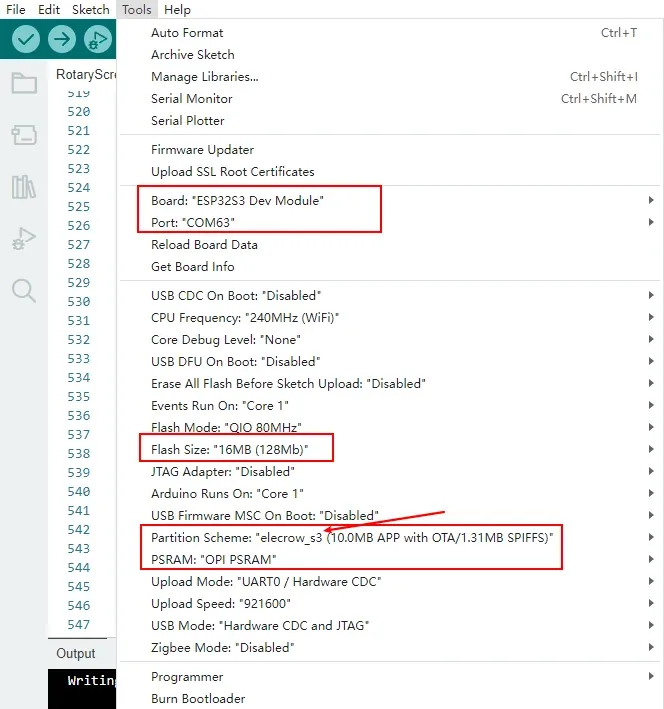
Task: Click the Verify checkmark button
Action: [x=26, y=39]
